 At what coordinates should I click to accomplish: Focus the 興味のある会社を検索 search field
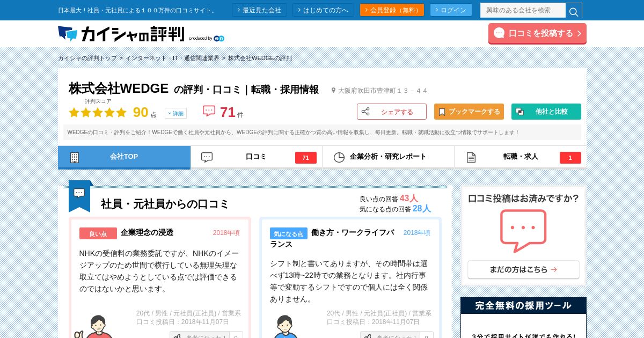click(x=523, y=10)
